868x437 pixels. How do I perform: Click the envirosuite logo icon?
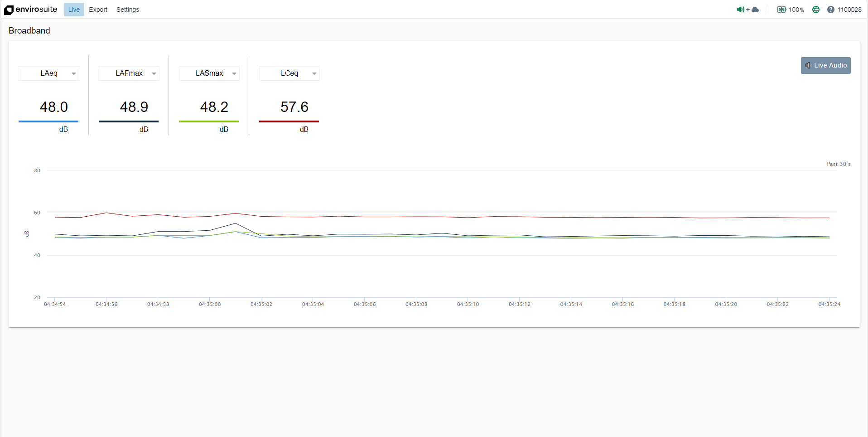[9, 10]
